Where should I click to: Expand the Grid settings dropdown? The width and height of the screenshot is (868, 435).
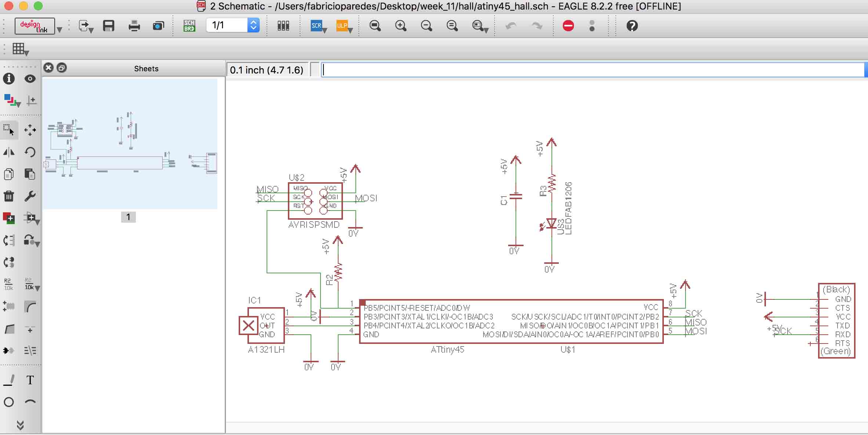pyautogui.click(x=20, y=49)
